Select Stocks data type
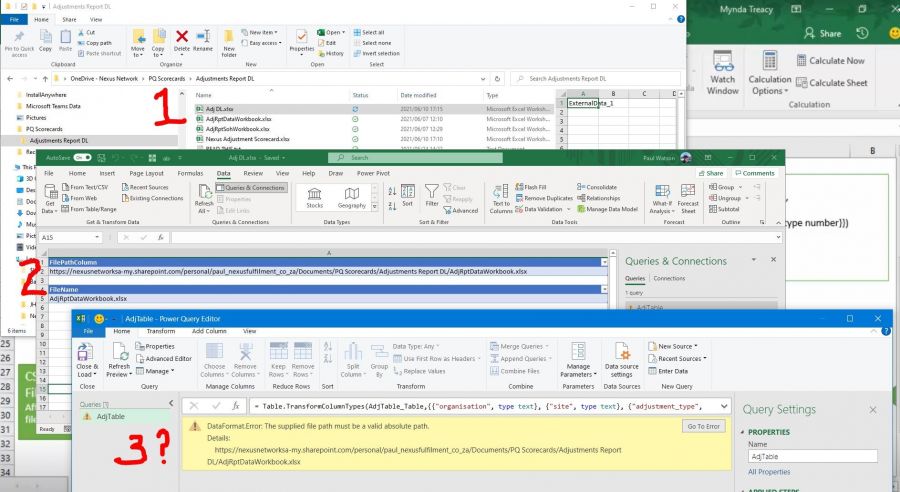 [314, 197]
